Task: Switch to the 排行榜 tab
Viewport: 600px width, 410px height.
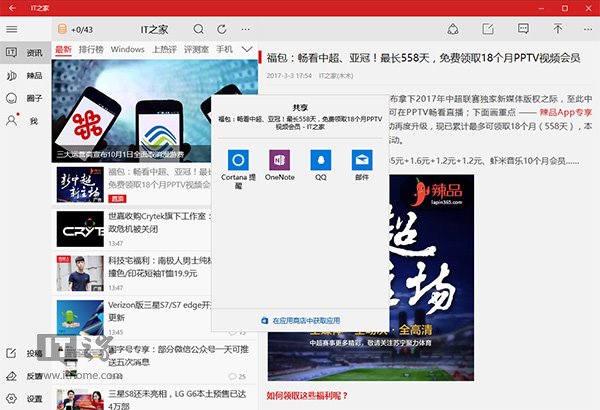Action: 91,49
